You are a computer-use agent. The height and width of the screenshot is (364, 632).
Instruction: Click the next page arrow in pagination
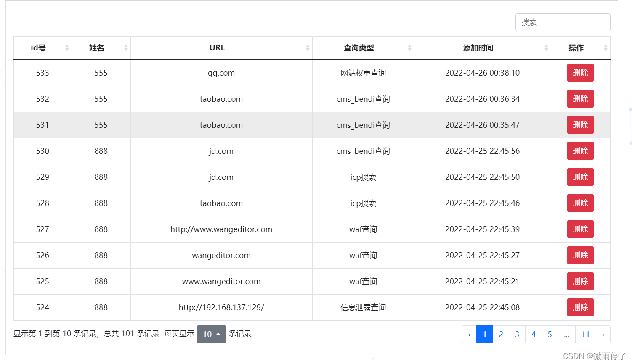point(603,334)
